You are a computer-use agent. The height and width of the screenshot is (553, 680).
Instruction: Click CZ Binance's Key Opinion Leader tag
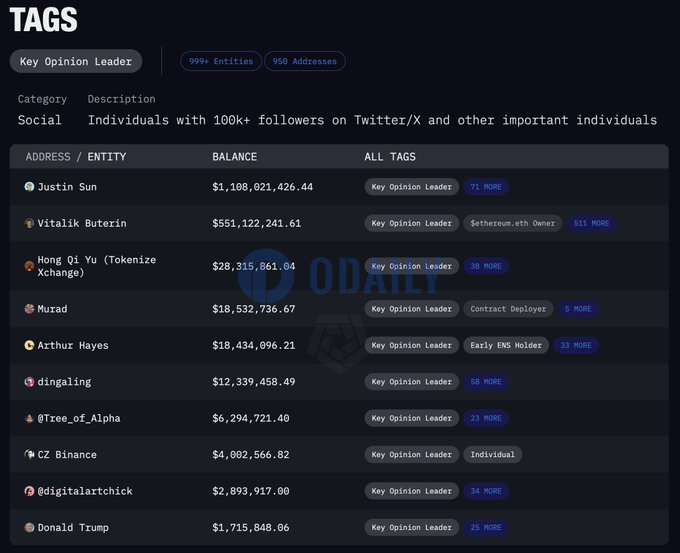coord(412,455)
